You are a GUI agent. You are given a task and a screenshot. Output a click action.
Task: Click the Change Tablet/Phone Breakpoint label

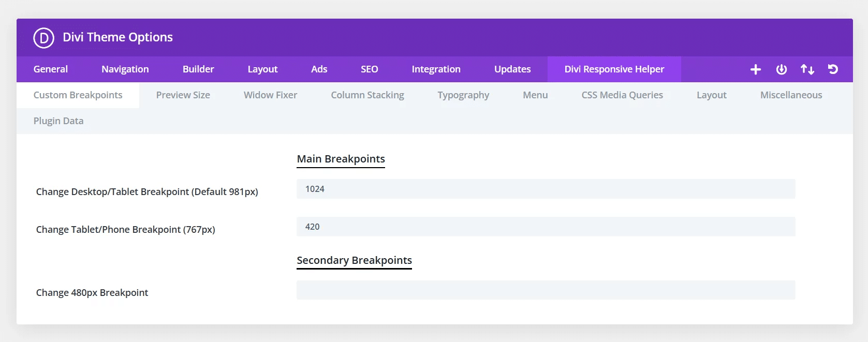pyautogui.click(x=126, y=230)
